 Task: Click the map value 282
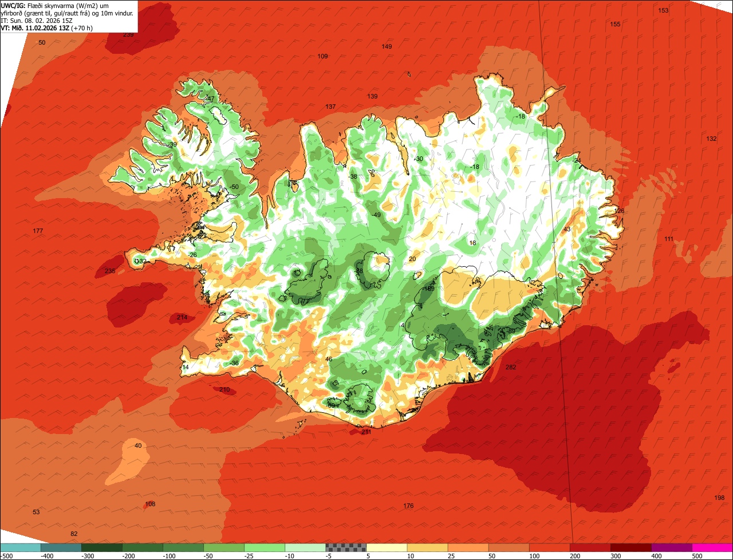tap(511, 367)
